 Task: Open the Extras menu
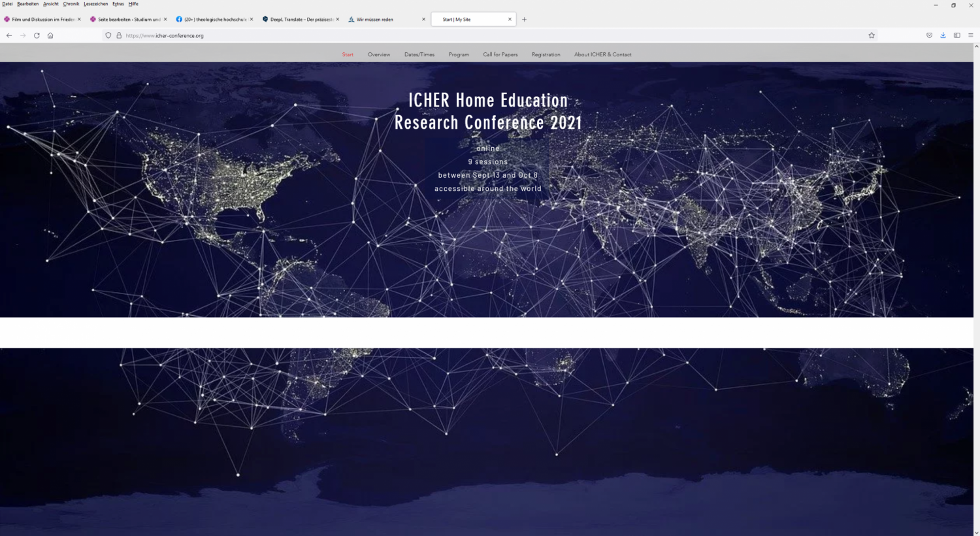point(118,4)
